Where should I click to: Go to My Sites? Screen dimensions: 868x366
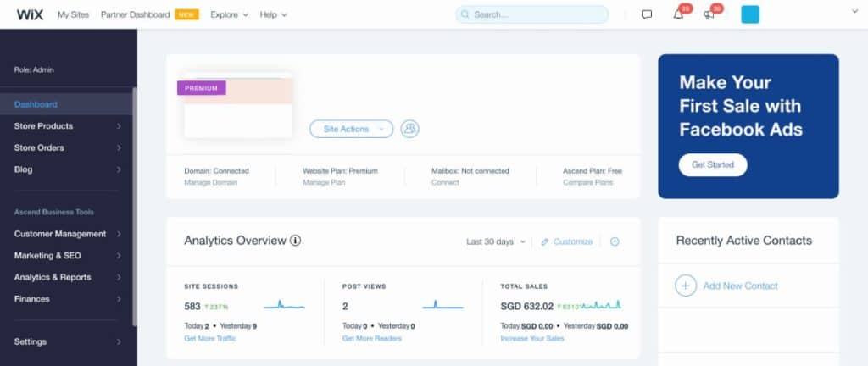73,15
